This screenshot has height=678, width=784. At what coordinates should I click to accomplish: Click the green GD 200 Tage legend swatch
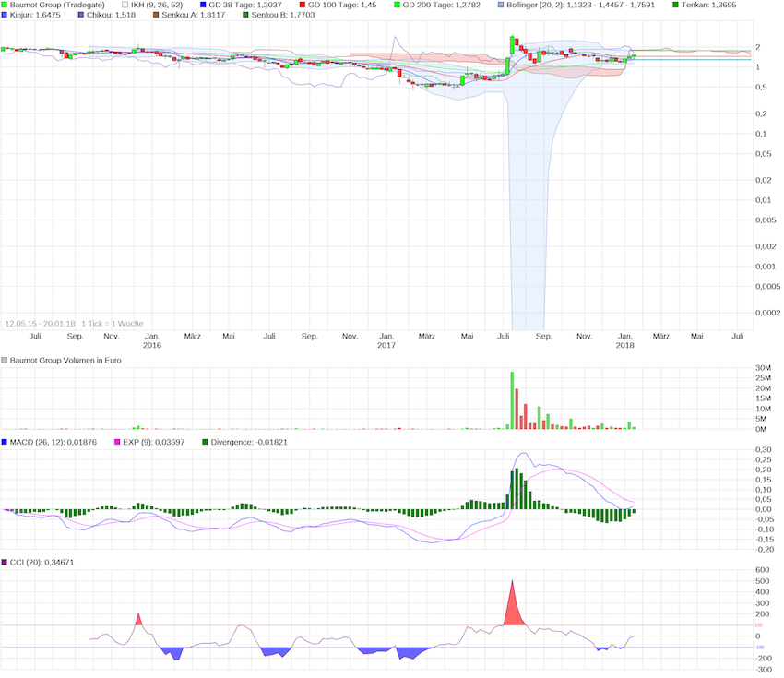coord(397,5)
